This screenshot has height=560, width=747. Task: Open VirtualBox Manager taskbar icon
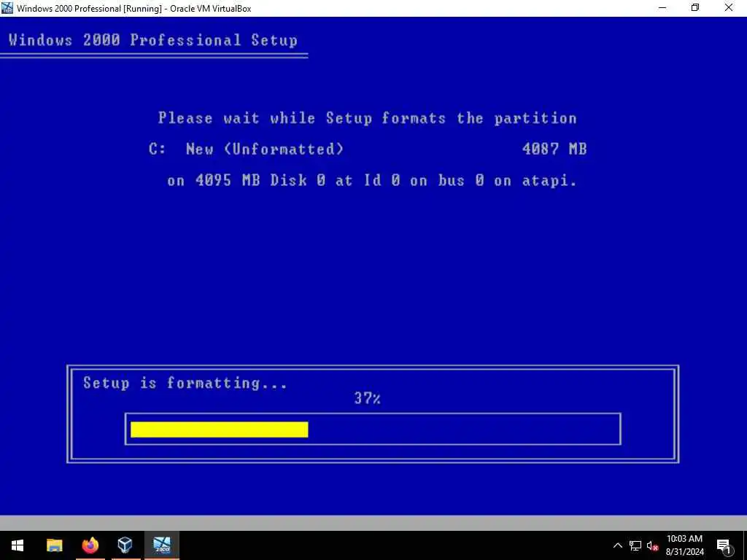125,545
